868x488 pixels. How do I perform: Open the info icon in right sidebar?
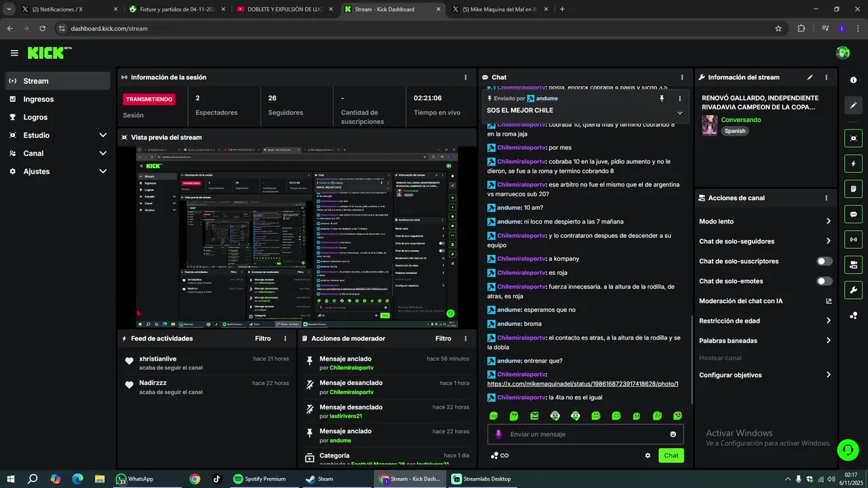(x=853, y=80)
